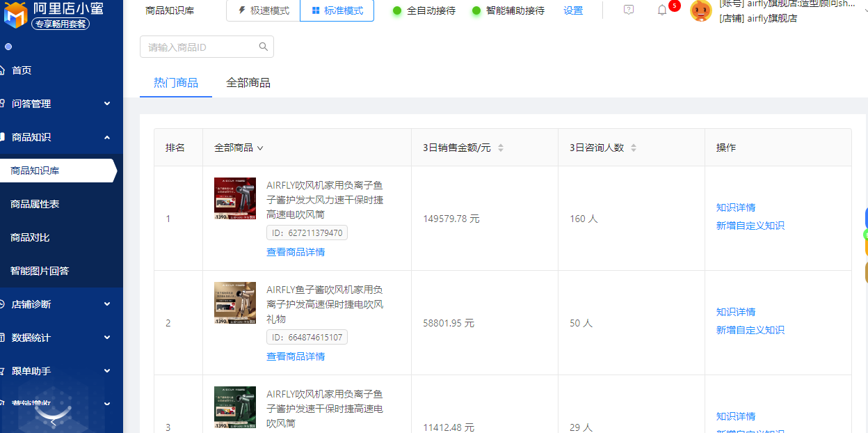This screenshot has width=868, height=433.
Task: Click the rank 2 product thumbnail
Action: (x=235, y=303)
